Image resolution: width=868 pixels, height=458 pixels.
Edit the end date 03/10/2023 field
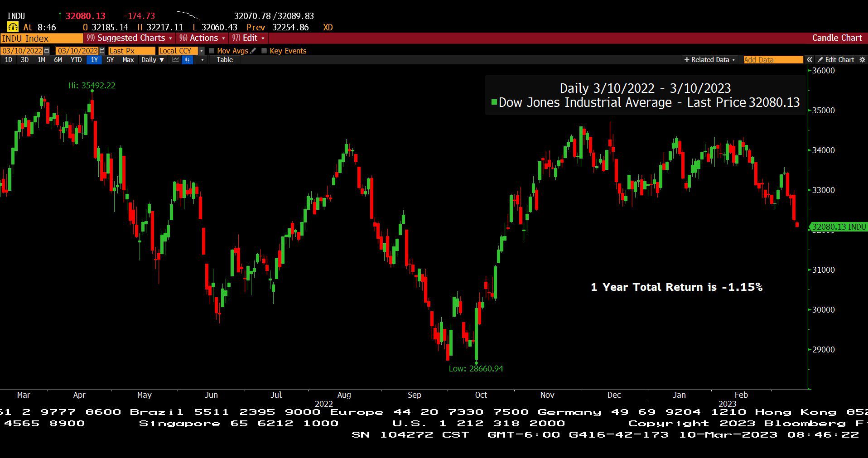pos(77,51)
